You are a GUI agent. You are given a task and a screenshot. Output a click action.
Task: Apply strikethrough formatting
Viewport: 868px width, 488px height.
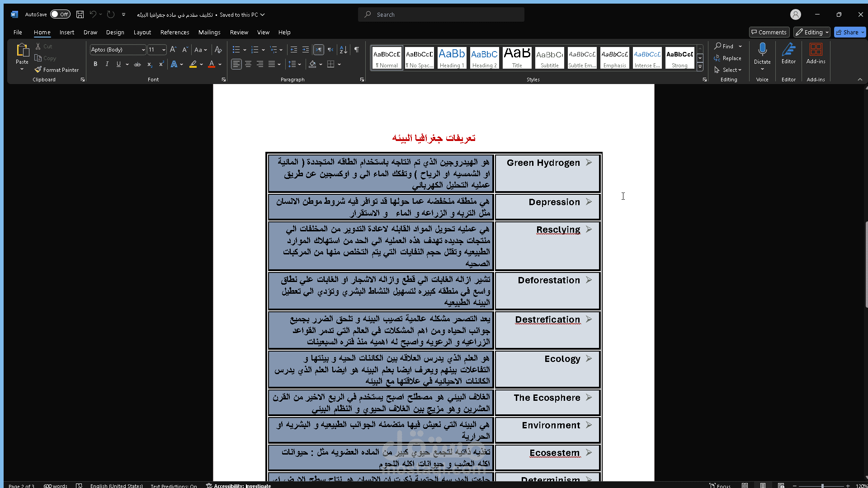(137, 64)
